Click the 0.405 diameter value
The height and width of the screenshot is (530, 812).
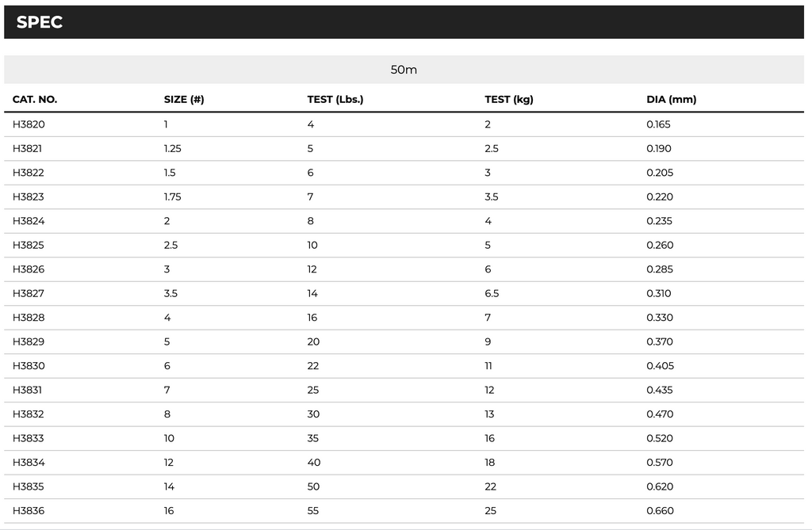coord(660,366)
